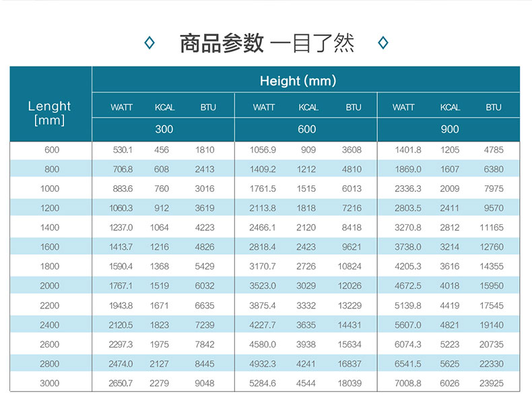Click BTU value '15950'
The height and width of the screenshot is (408, 532).
(492, 285)
